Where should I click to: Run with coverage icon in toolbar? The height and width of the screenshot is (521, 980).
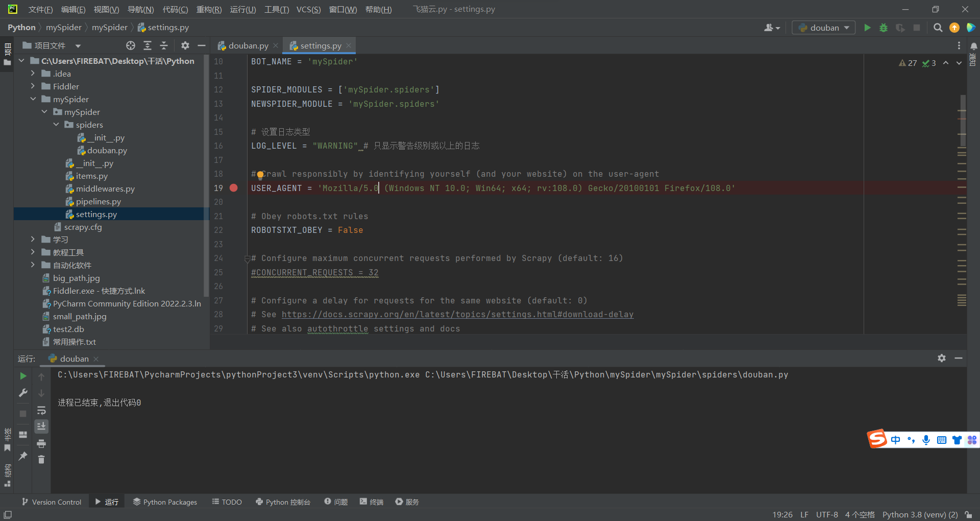click(x=900, y=28)
